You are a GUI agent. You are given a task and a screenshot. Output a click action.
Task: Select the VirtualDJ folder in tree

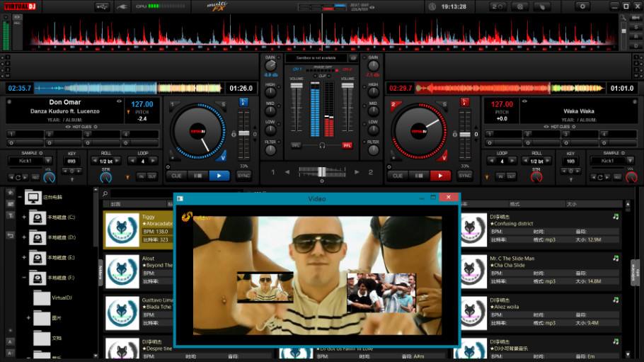pyautogui.click(x=52, y=298)
